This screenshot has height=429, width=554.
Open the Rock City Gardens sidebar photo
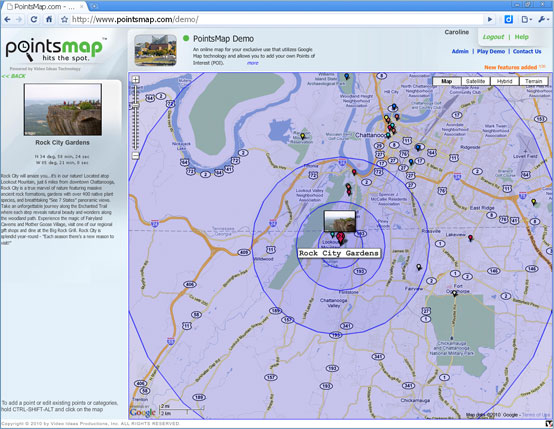tap(63, 110)
